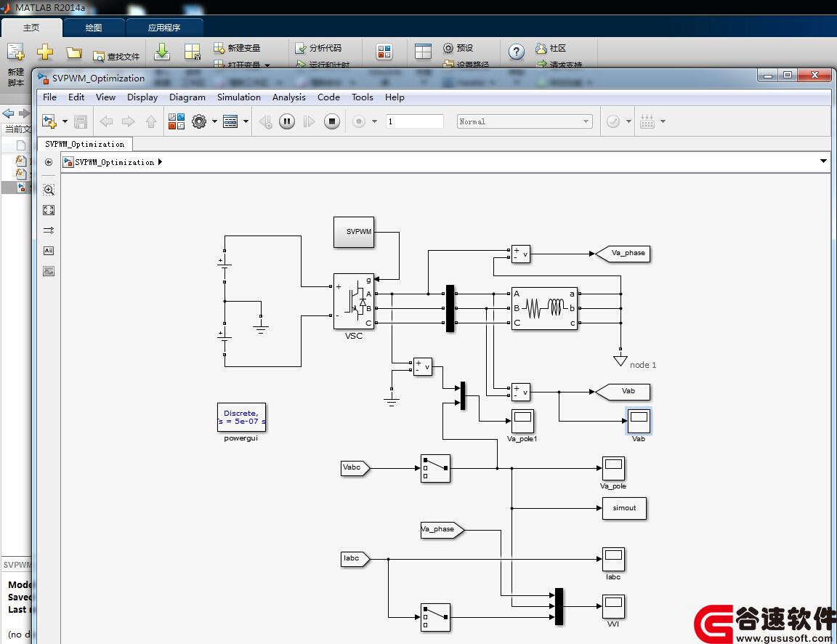Stop the simulation

331,122
